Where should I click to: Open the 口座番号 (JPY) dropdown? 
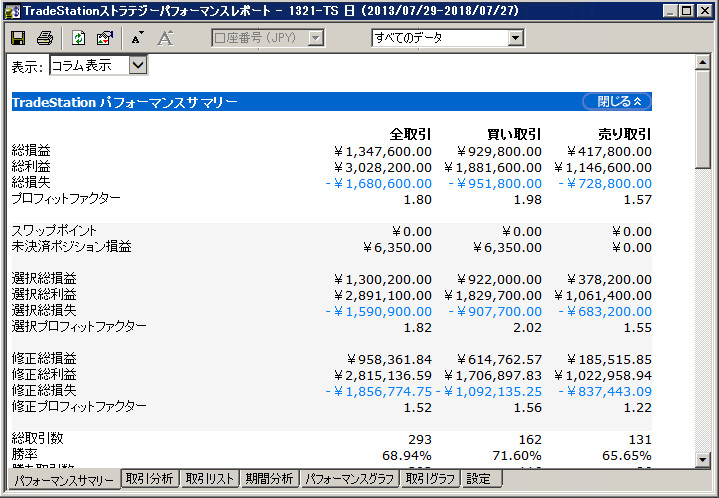point(315,38)
